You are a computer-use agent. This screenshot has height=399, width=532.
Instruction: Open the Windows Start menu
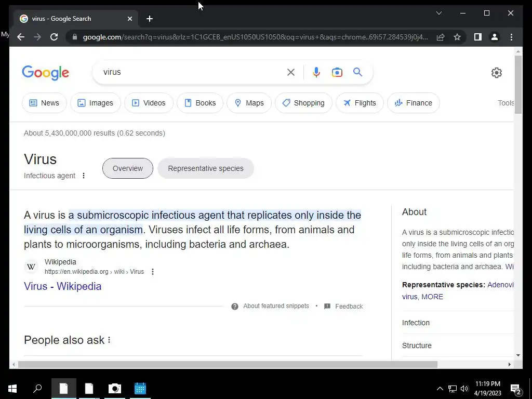(x=12, y=389)
